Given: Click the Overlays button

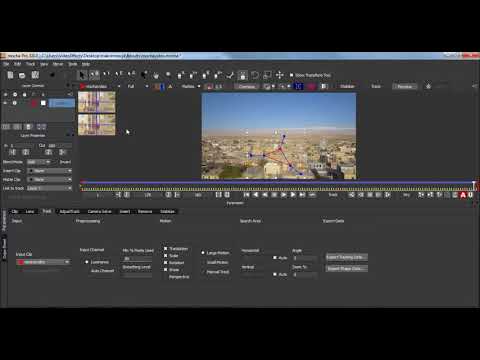Looking at the screenshot, I should coord(247,87).
